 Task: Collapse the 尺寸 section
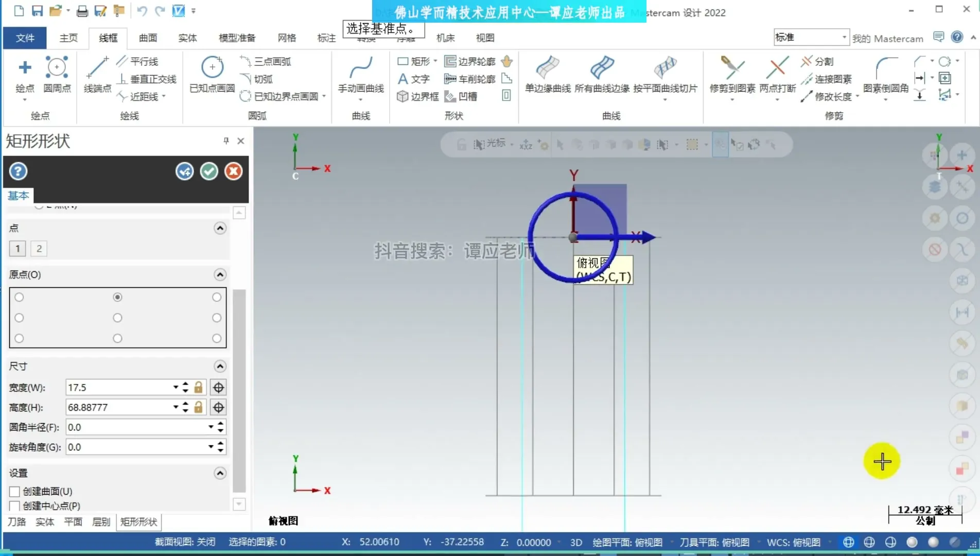(x=220, y=366)
